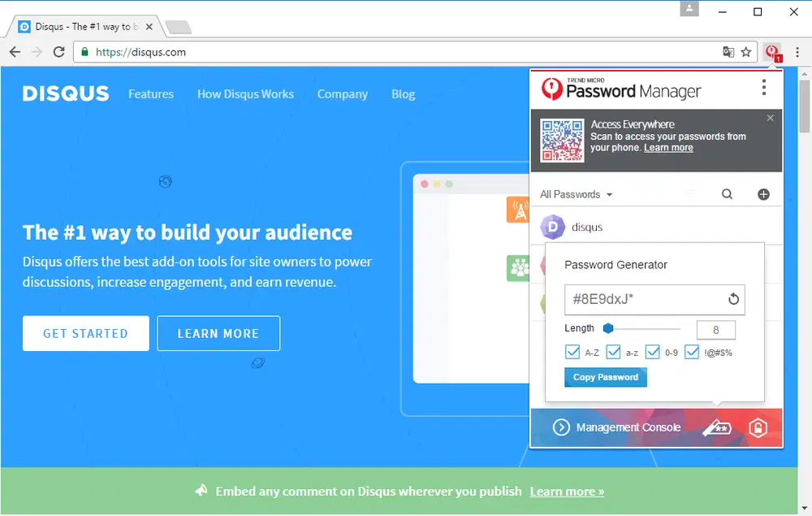812x516 pixels.
Task: Click the GET STARTED button
Action: [86, 334]
